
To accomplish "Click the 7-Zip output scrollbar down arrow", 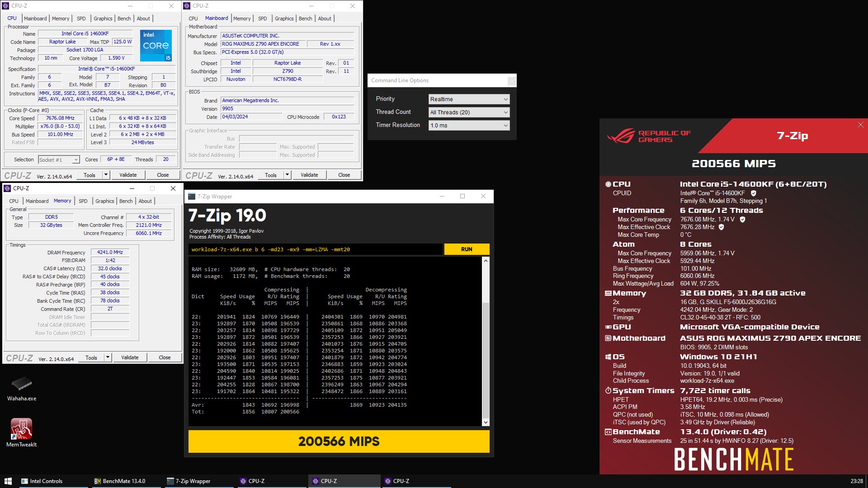I will coord(486,422).
